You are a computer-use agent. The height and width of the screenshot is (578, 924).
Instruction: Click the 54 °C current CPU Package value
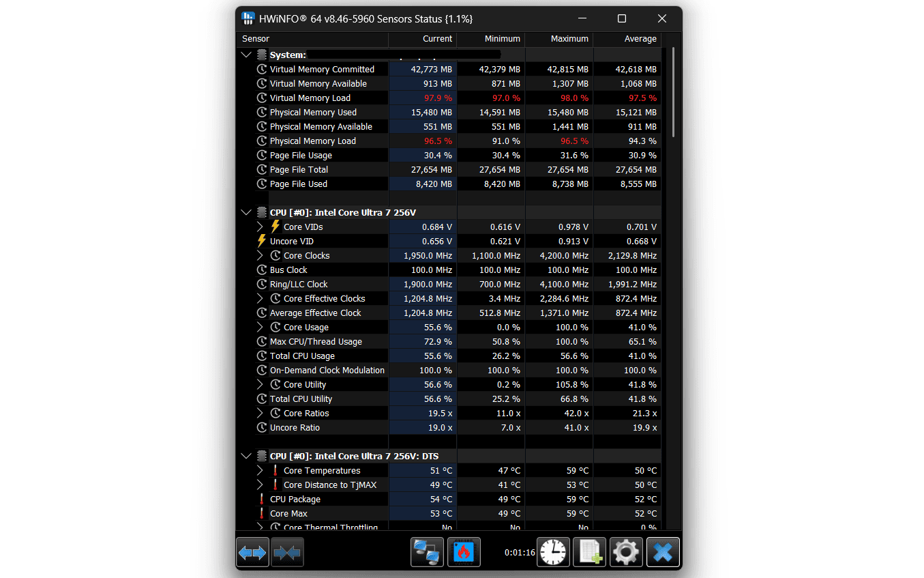[441, 500]
